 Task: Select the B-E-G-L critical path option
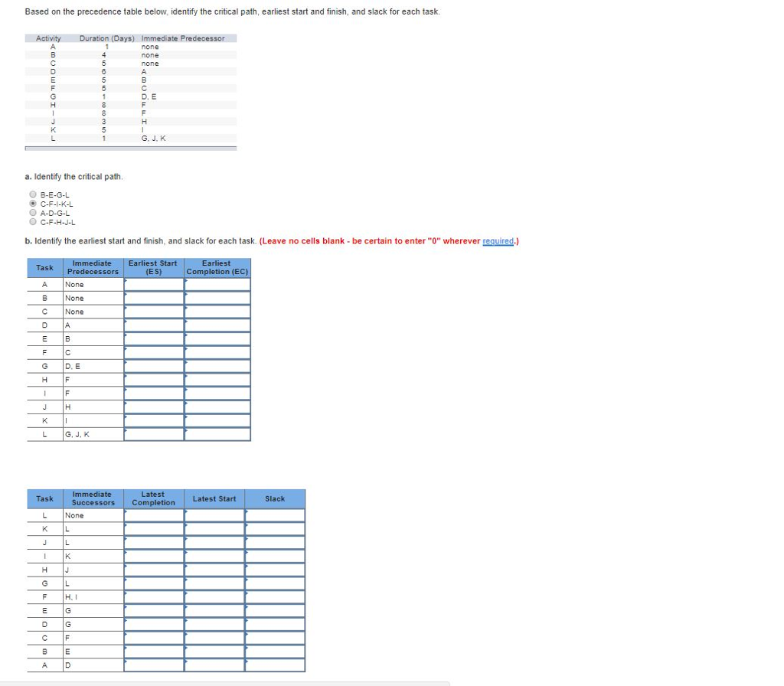click(33, 194)
